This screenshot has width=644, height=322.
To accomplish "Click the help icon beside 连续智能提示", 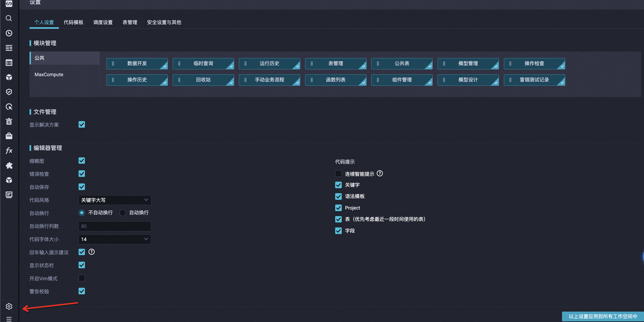I will [x=379, y=173].
